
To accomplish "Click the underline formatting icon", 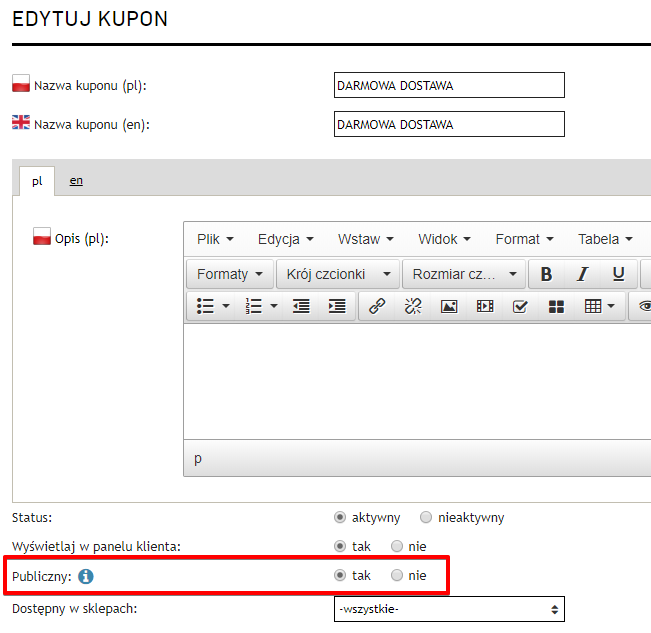I will click(x=618, y=274).
